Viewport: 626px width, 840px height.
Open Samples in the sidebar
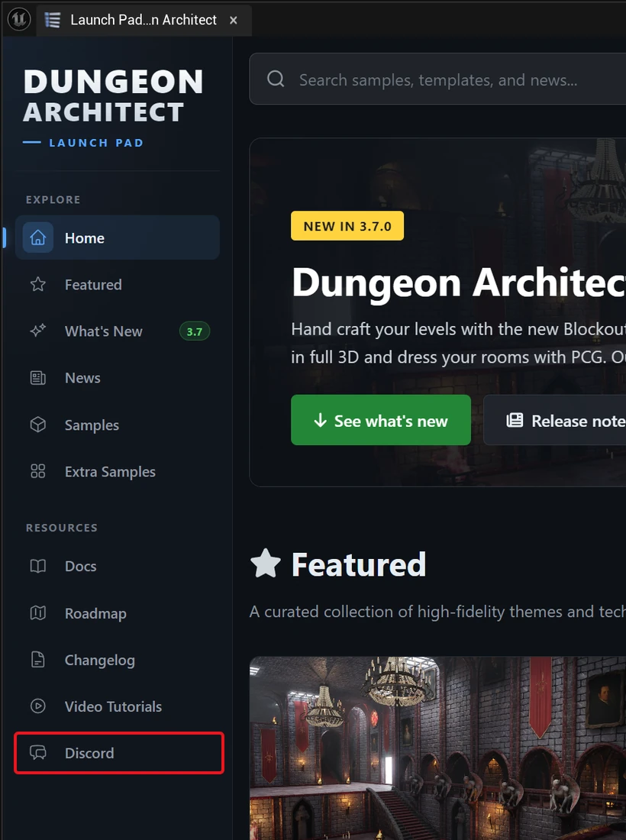pyautogui.click(x=118, y=425)
